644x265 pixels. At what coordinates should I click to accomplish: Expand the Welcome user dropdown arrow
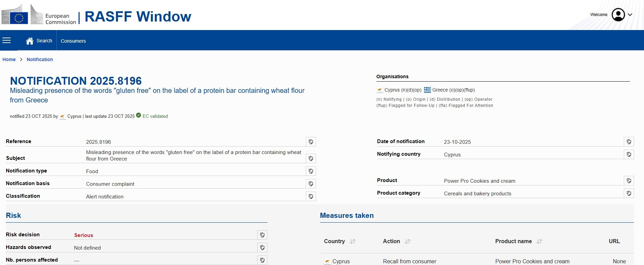click(x=630, y=15)
